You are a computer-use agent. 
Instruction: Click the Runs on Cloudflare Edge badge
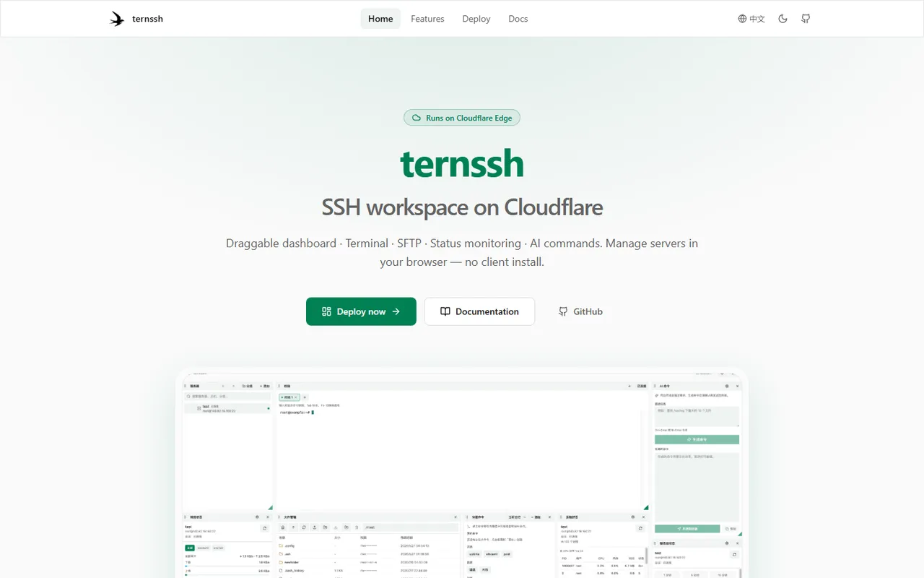pos(462,118)
